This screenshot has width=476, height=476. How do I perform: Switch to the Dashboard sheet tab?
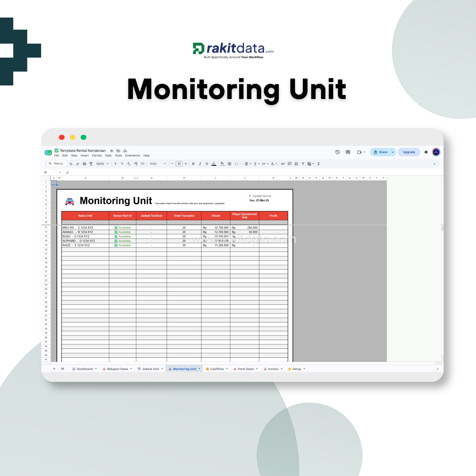[x=85, y=369]
